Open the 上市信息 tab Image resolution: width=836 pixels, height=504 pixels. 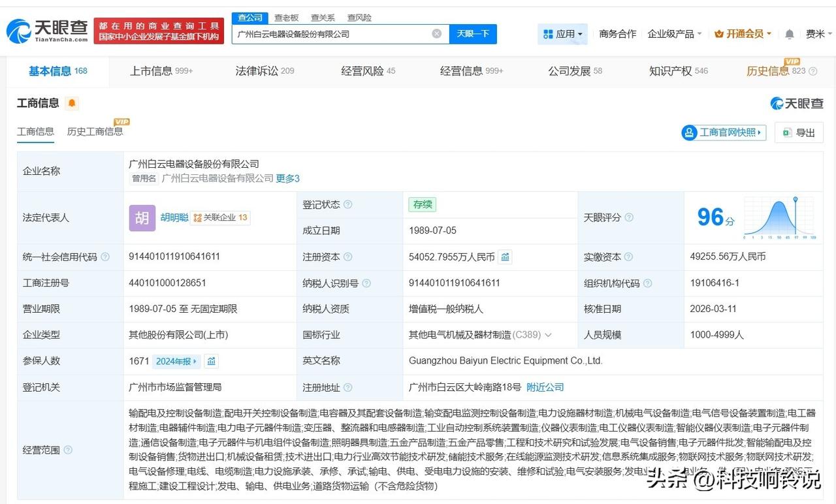161,71
